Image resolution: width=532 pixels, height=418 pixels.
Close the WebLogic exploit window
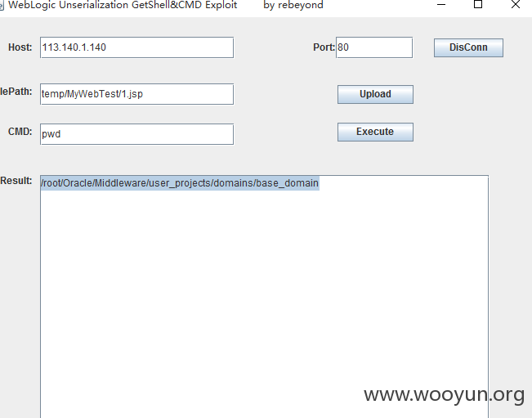pyautogui.click(x=516, y=4)
